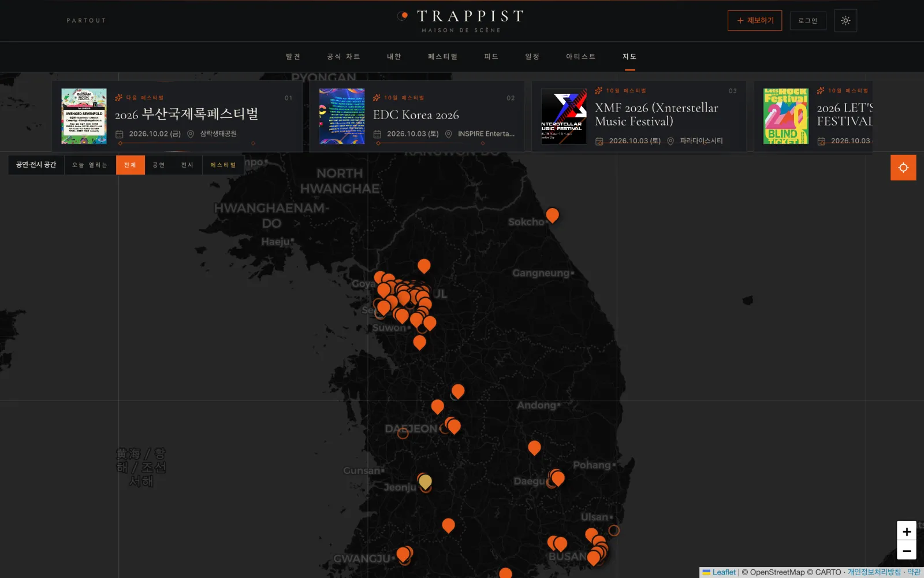Filter map to 공연 only
This screenshot has height=578, width=924.
point(159,165)
